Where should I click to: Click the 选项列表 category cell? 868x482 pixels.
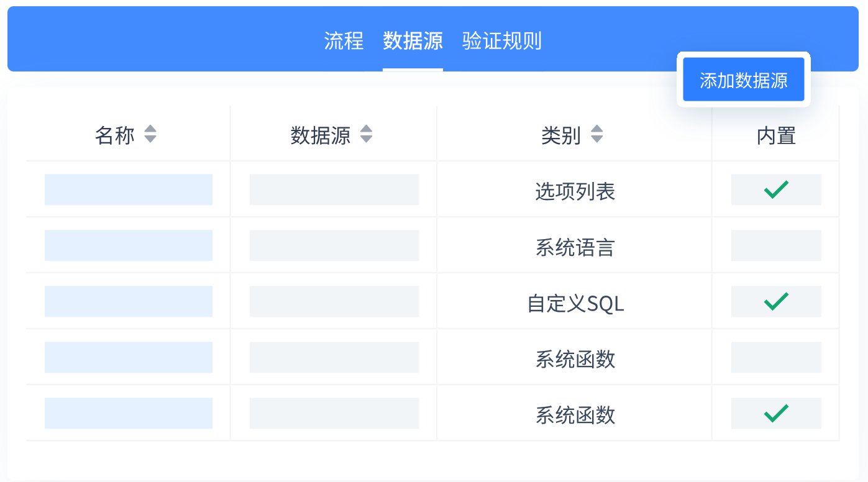[575, 191]
